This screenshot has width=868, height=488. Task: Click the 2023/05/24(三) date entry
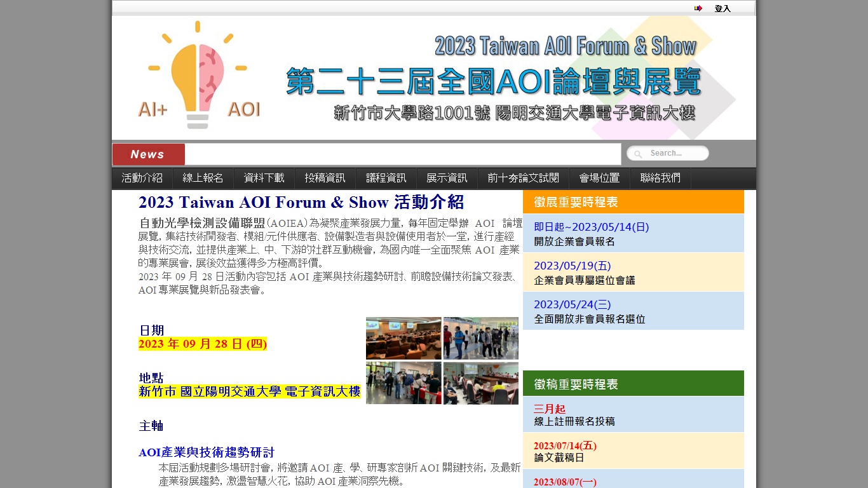click(572, 304)
